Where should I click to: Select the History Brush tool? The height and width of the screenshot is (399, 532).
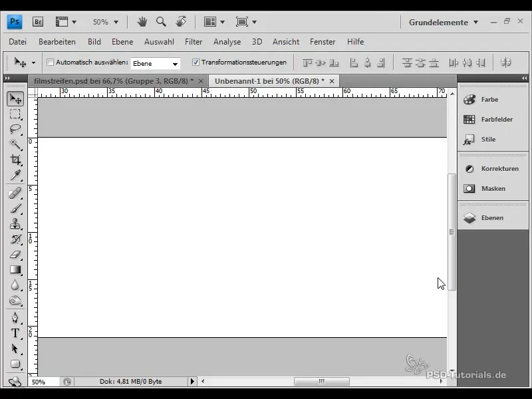tap(15, 239)
